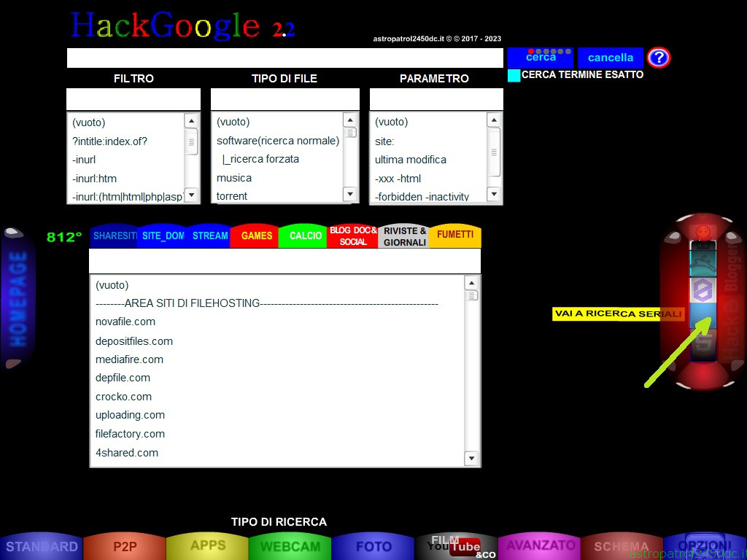The image size is (747, 560).
Task: Click the FILTRO list scroll-up arrow
Action: pos(192,121)
